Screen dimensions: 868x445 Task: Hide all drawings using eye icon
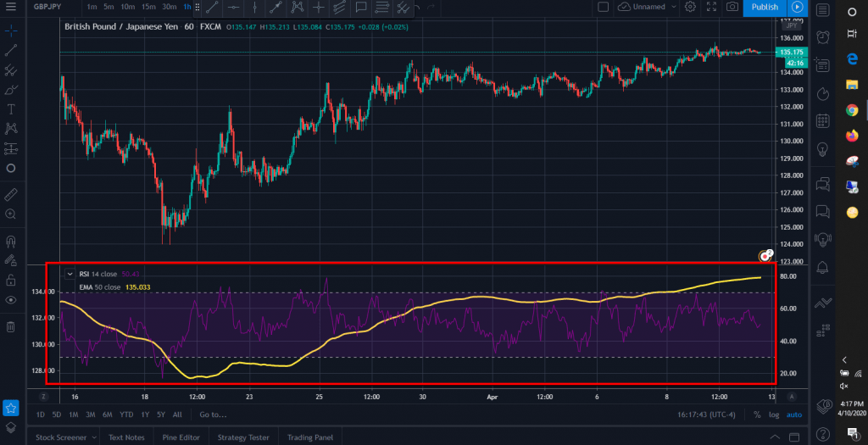[x=11, y=299]
